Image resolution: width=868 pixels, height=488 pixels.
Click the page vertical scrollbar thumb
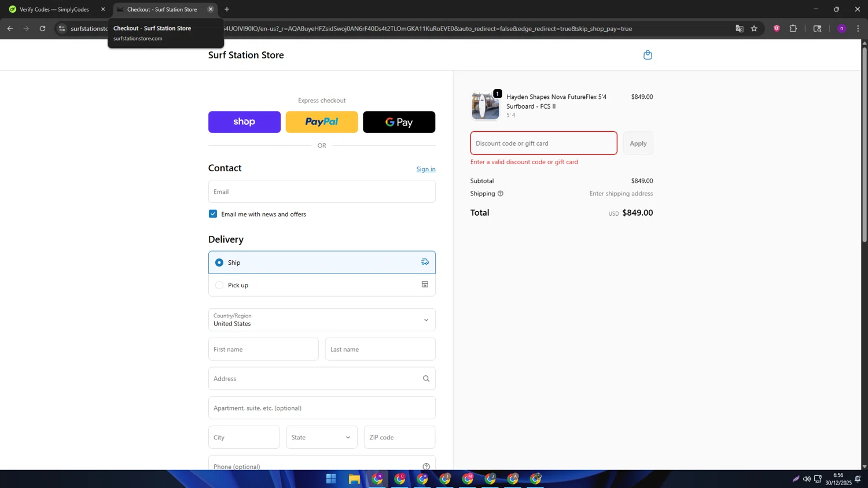865,145
